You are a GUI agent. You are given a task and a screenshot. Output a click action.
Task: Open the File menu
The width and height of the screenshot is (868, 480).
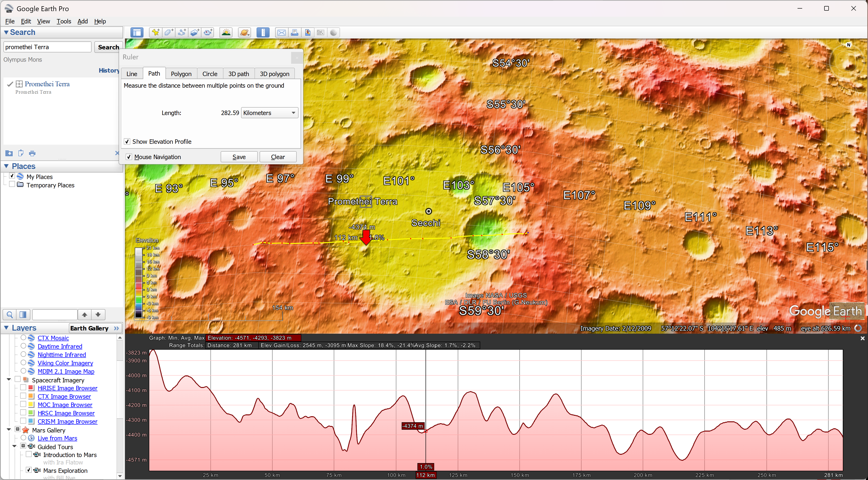click(10, 21)
